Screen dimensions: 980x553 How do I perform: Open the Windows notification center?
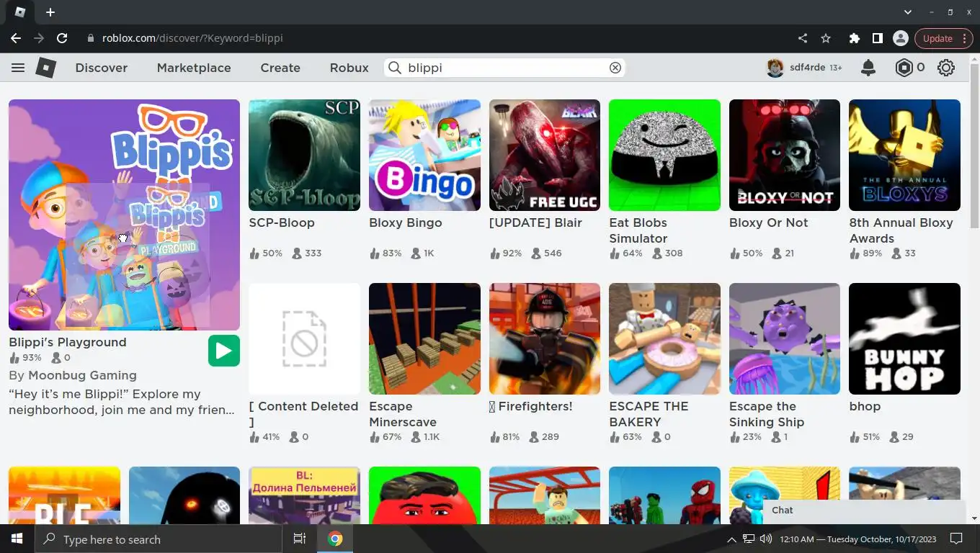(x=956, y=539)
